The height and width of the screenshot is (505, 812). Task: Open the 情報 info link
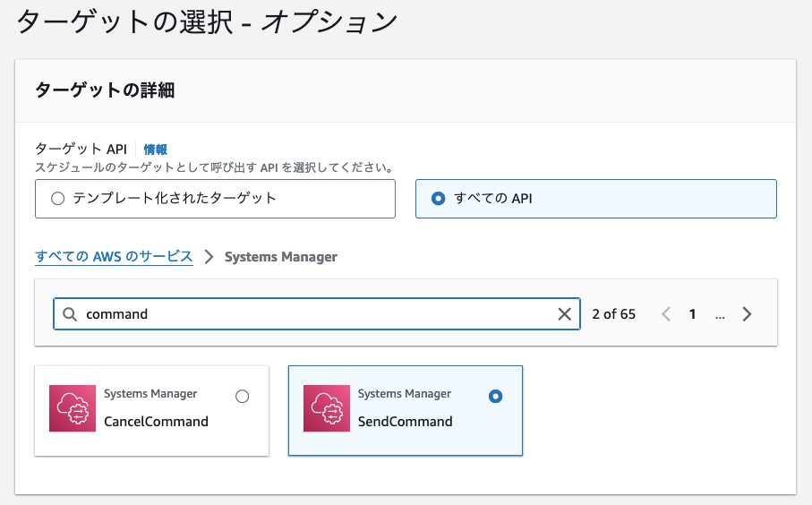coord(155,150)
